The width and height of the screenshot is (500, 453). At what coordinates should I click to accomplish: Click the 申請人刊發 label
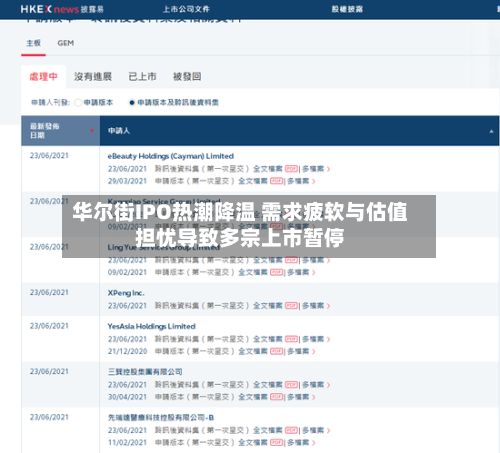50,102
